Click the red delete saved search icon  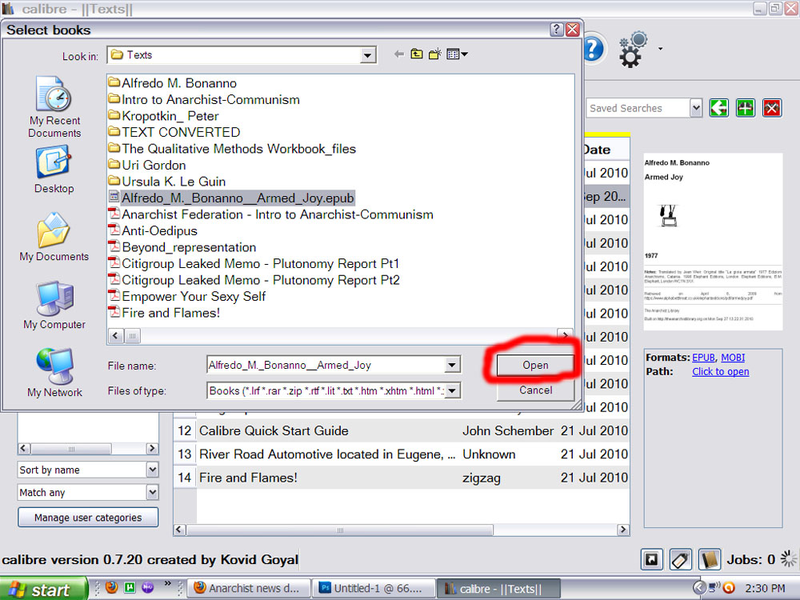tap(772, 108)
